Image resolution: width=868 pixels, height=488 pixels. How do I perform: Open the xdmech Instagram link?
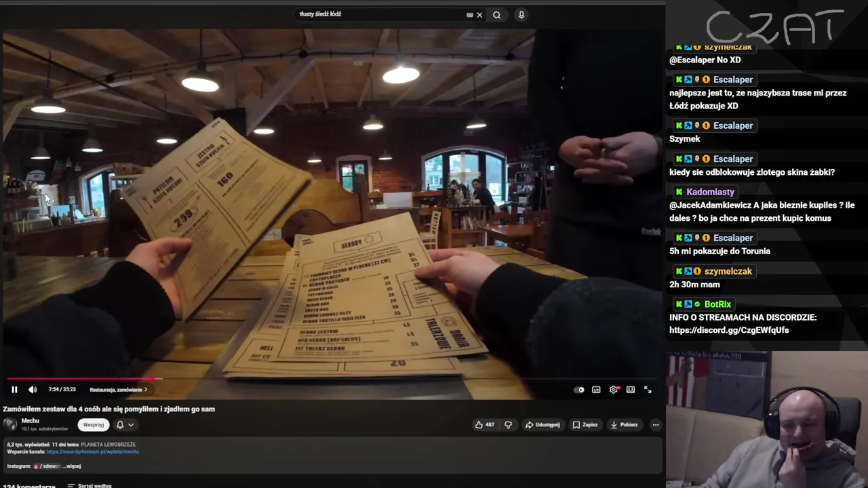(x=46, y=466)
